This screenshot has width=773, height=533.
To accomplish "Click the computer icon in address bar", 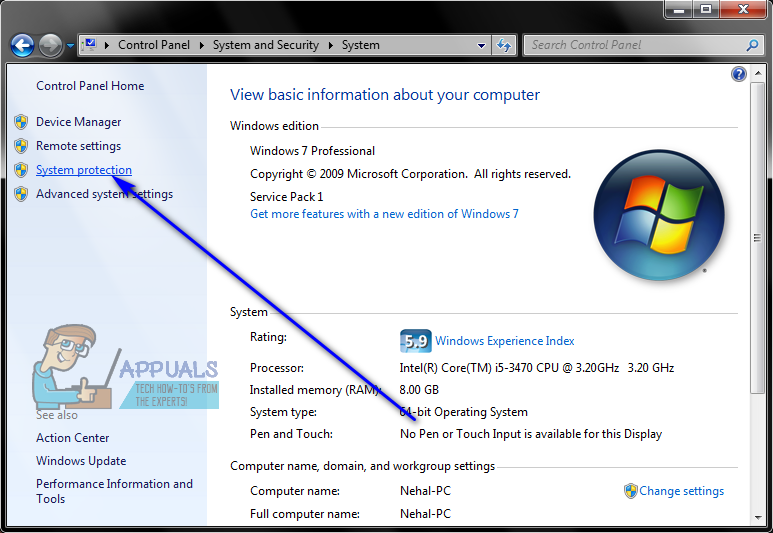I will click(x=90, y=45).
